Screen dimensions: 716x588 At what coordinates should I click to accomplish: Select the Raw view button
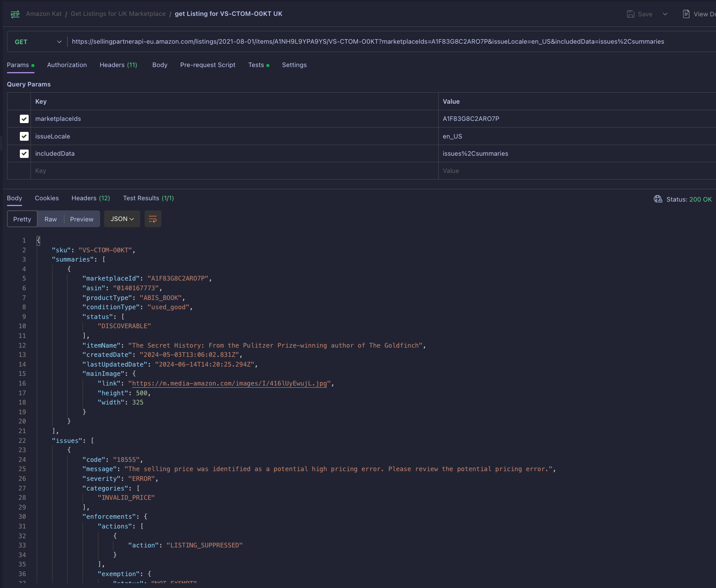click(51, 219)
